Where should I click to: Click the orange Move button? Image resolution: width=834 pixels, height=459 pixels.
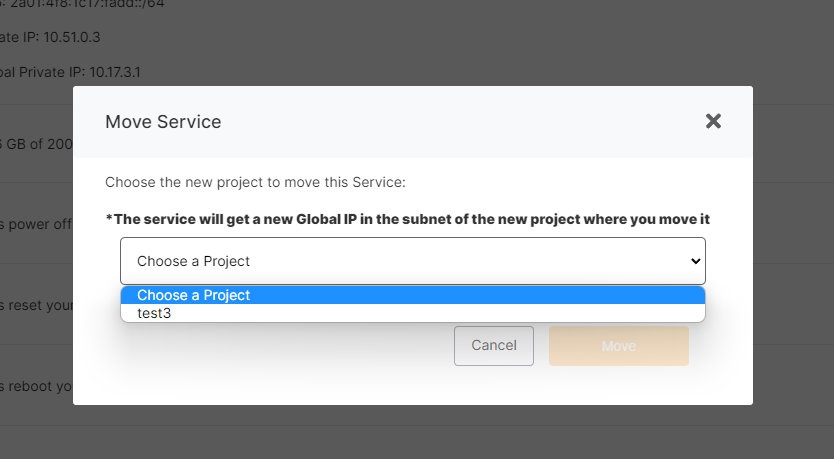pyautogui.click(x=618, y=346)
